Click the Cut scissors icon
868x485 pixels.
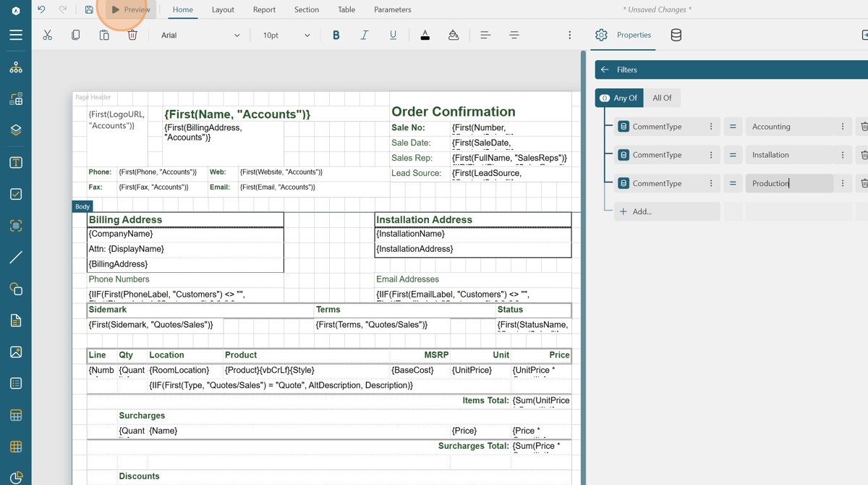click(x=48, y=35)
